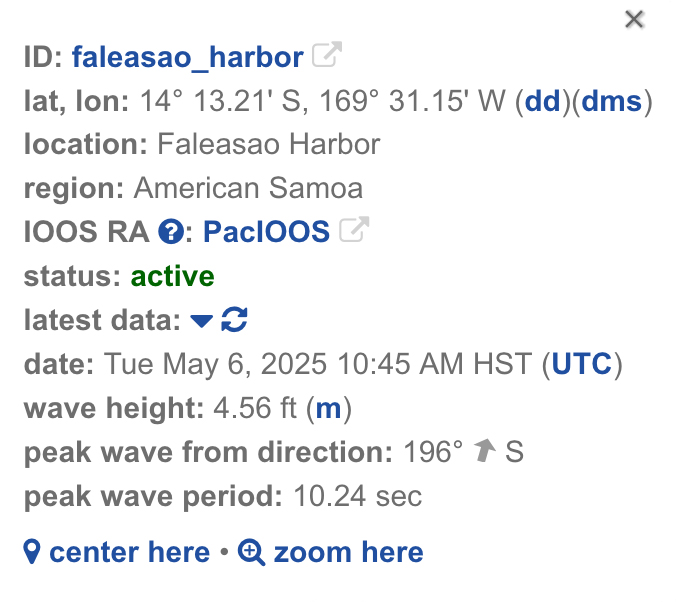Click external link icon beside faleasao_harbor
Viewport: 676px width, 602px height.
pos(327,54)
